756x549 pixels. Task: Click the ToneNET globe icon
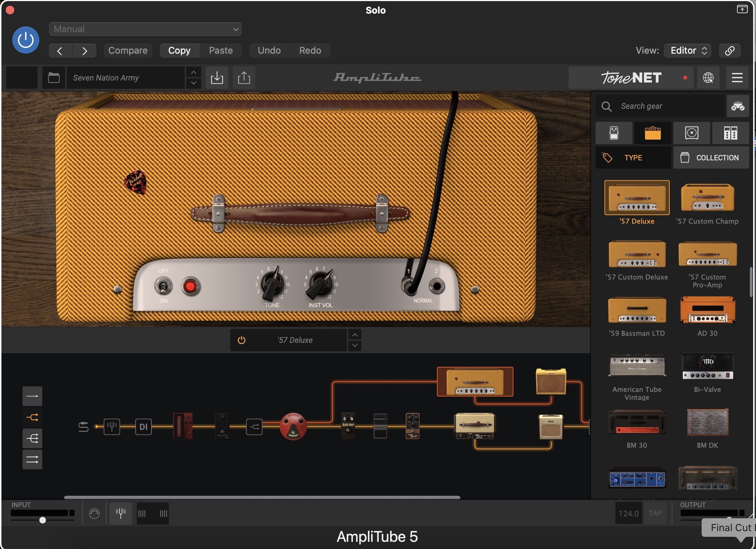click(708, 78)
